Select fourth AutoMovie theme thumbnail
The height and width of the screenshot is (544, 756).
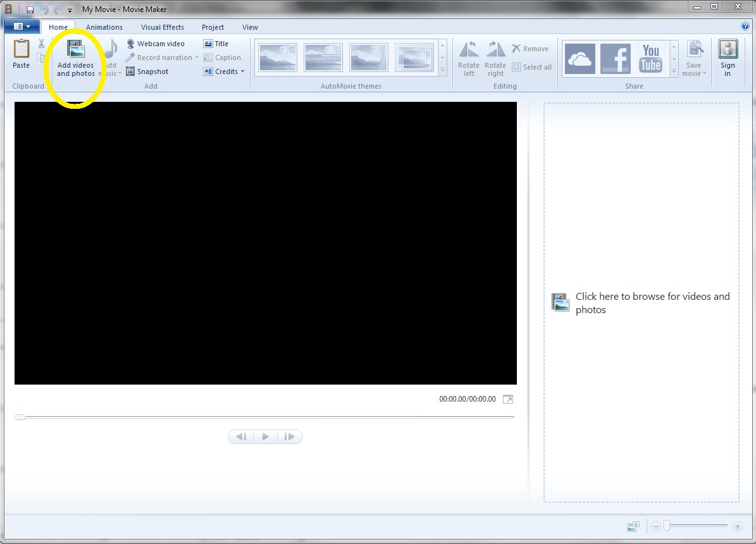[x=414, y=58]
